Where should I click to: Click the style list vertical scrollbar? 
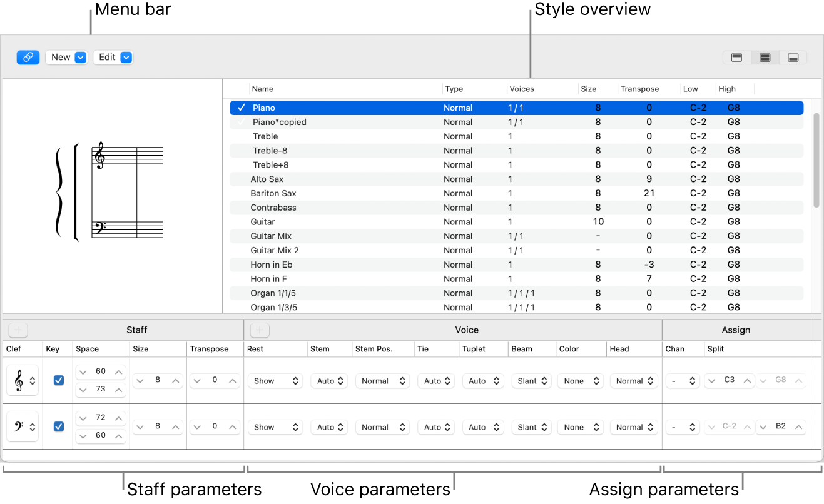click(816, 160)
